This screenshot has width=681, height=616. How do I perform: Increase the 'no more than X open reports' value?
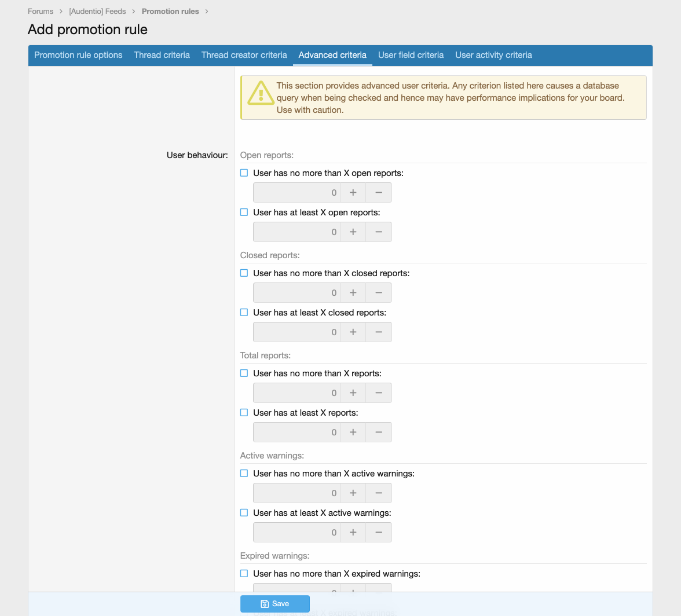point(353,193)
